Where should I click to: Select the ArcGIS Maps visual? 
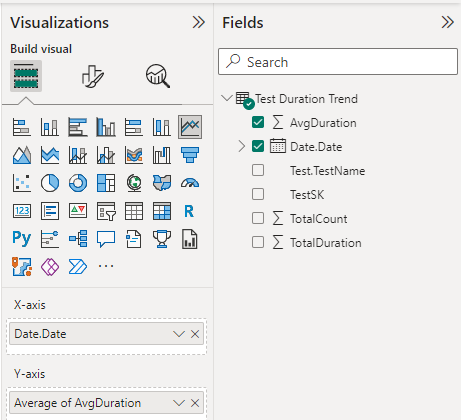click(22, 267)
